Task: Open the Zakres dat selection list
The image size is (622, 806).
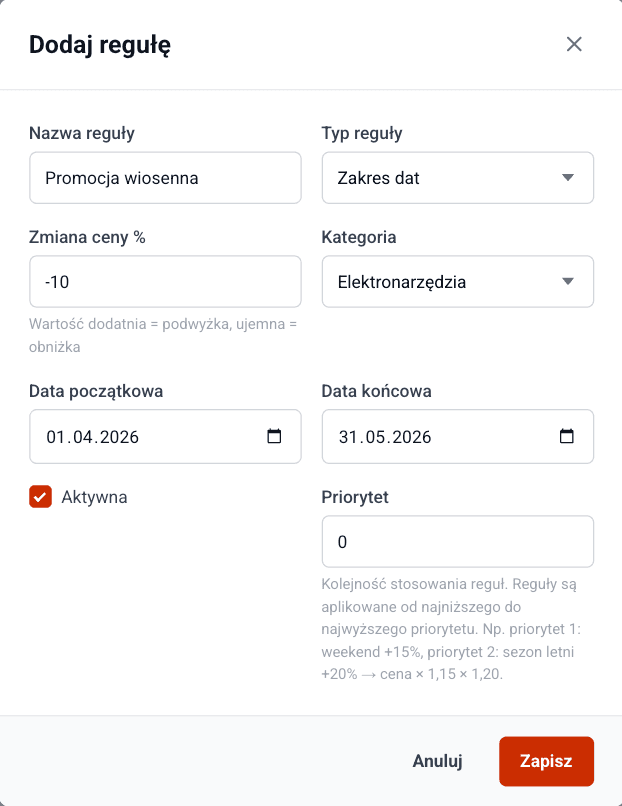Action: pyautogui.click(x=457, y=177)
